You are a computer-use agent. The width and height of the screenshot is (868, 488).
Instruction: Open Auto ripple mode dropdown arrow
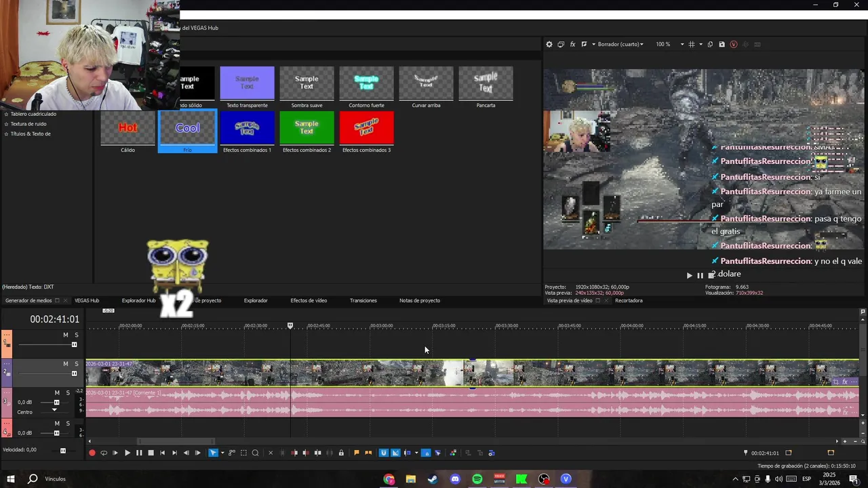coord(416,453)
